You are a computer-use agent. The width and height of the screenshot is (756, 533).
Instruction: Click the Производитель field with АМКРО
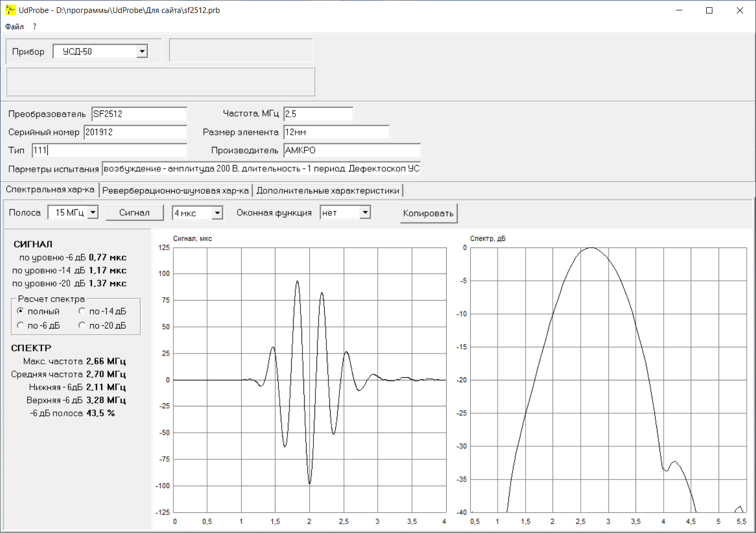[x=351, y=151]
